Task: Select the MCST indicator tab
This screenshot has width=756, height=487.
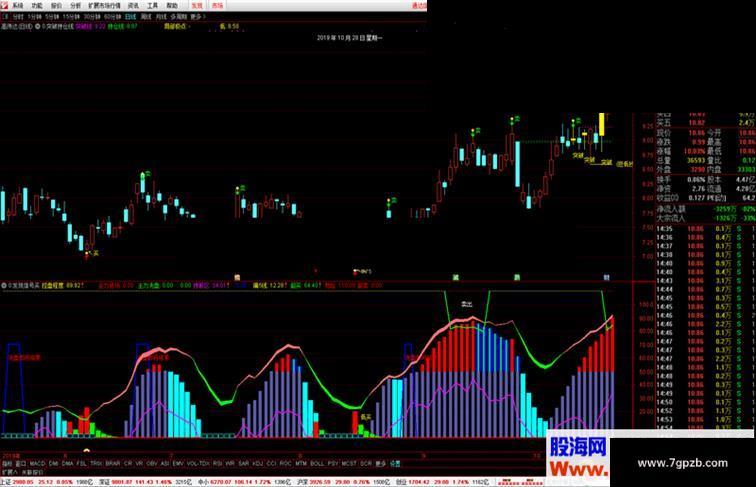Action: pyautogui.click(x=349, y=463)
